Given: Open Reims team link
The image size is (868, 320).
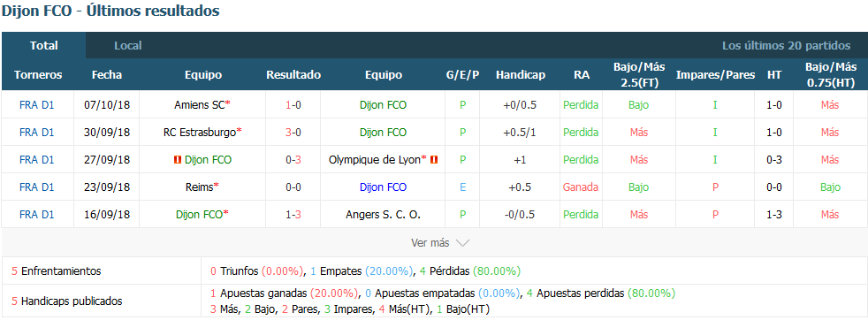Looking at the screenshot, I should (199, 187).
